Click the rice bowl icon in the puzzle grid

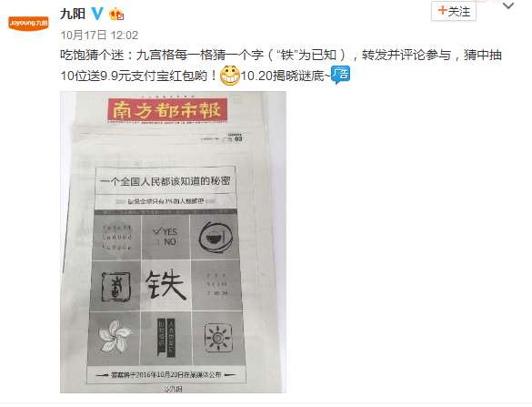coord(216,238)
